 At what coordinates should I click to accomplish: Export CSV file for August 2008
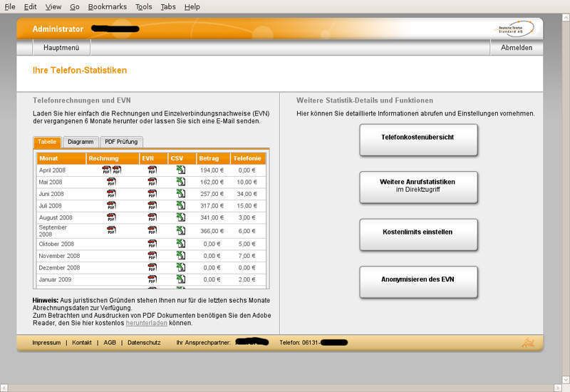coord(181,217)
